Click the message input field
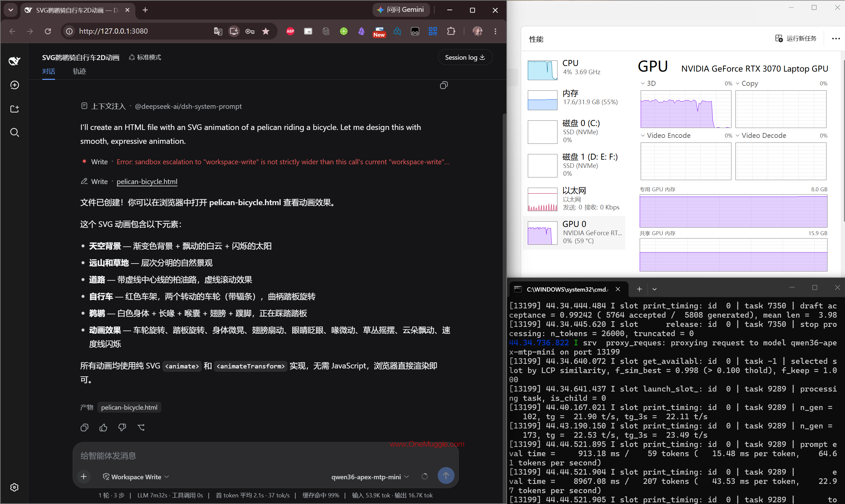 265,456
